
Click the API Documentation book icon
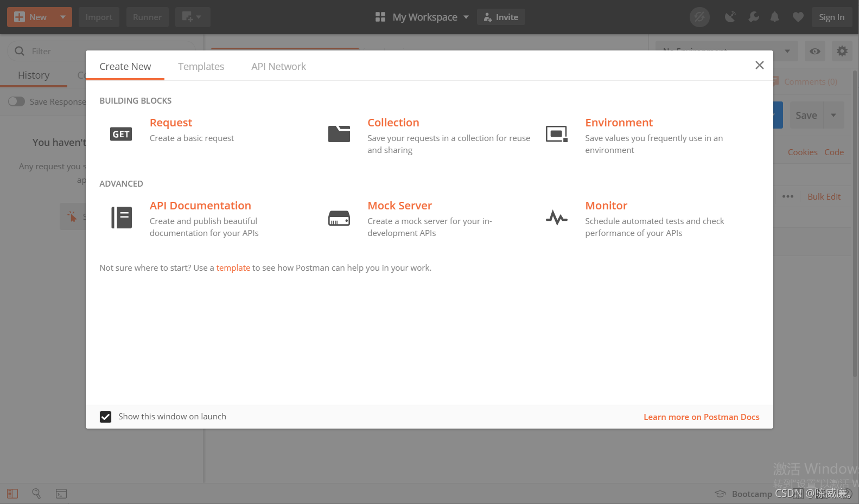tap(122, 218)
